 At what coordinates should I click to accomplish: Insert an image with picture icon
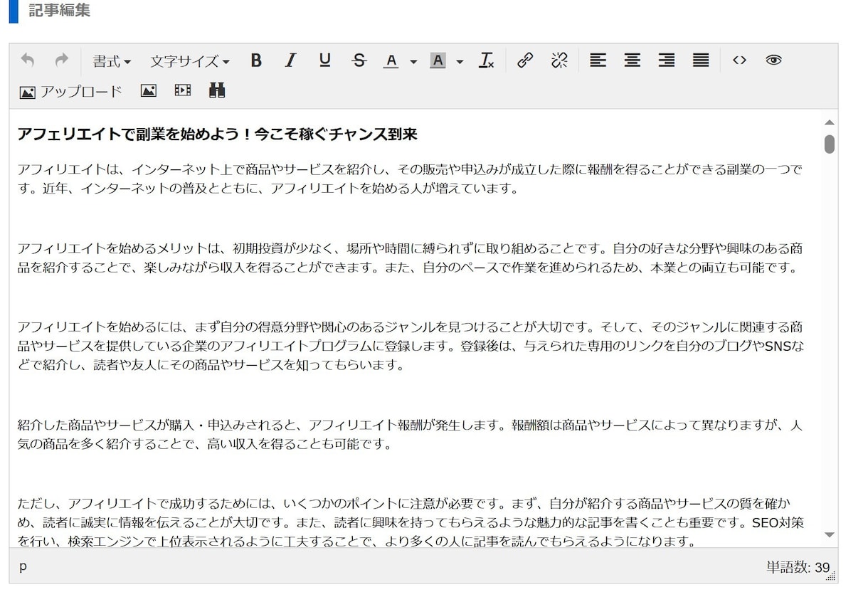148,90
